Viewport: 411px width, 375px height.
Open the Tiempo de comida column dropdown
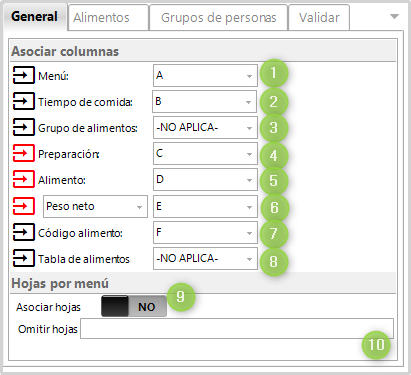[205, 101]
